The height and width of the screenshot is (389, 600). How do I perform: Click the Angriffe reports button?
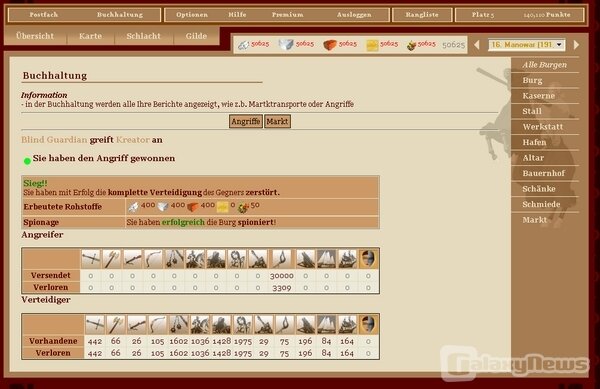(x=246, y=121)
